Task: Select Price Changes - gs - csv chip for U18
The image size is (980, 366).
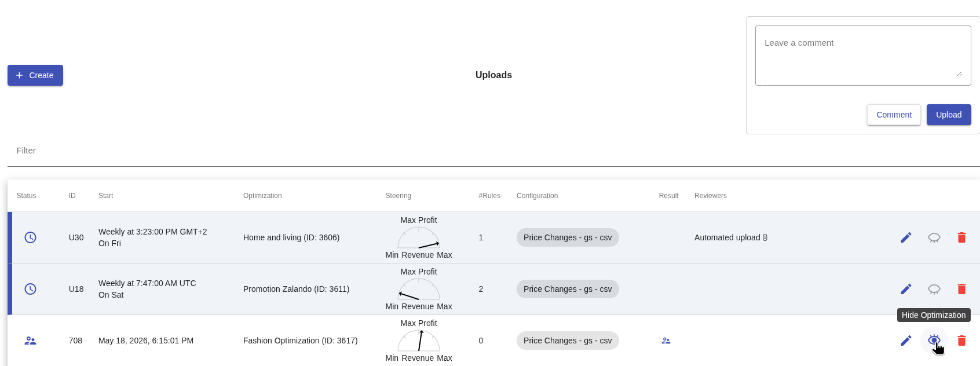Action: (x=568, y=289)
